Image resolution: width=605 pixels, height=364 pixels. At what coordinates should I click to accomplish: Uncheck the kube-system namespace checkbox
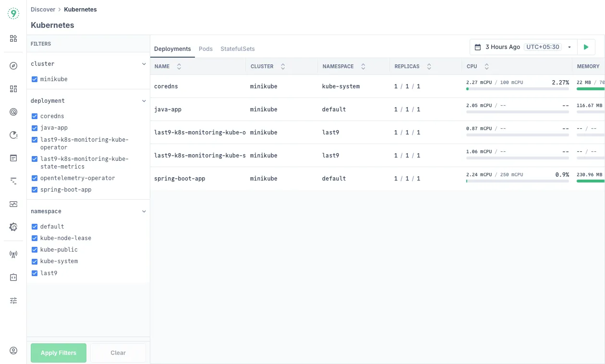[x=35, y=261]
